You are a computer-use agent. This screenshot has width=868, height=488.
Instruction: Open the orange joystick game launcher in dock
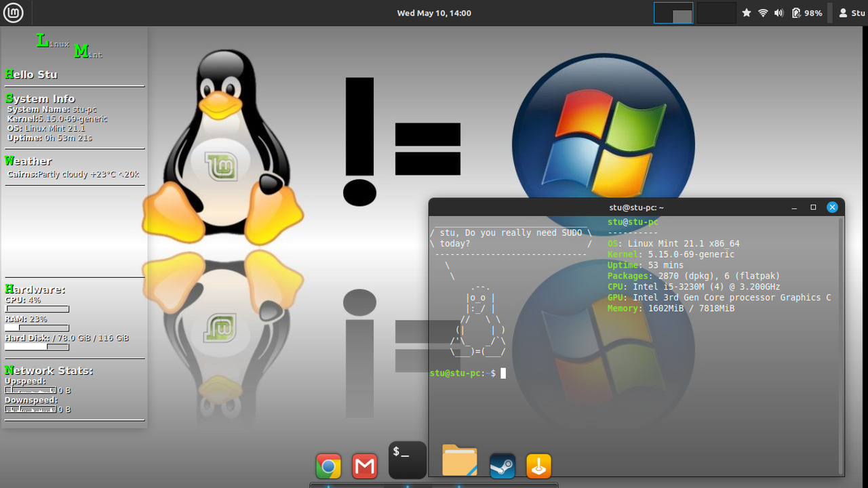(x=539, y=466)
